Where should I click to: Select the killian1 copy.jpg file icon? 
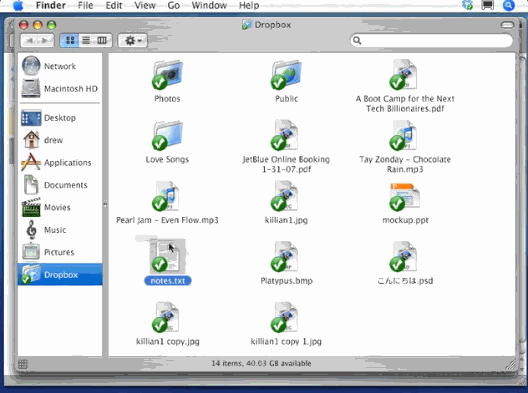click(x=167, y=317)
